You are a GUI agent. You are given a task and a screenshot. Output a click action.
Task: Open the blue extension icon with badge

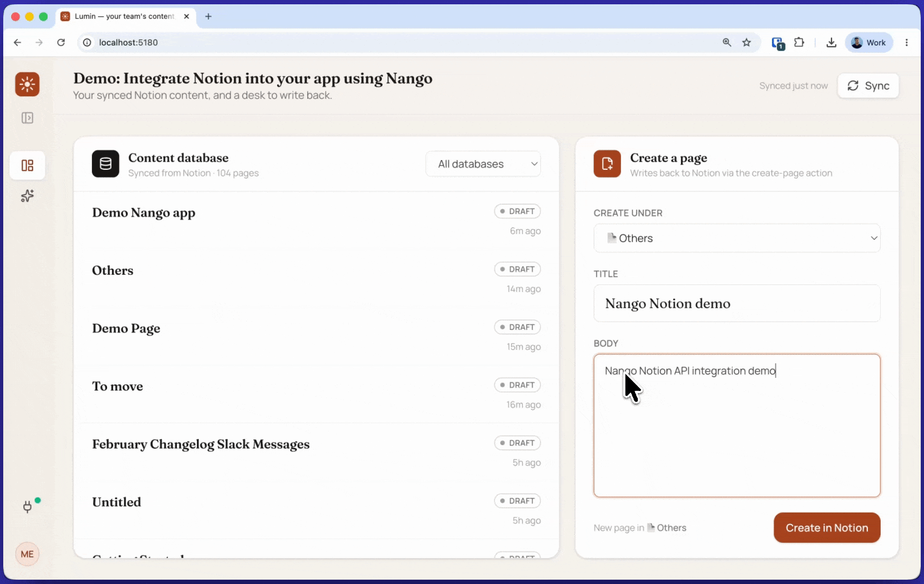tap(778, 43)
